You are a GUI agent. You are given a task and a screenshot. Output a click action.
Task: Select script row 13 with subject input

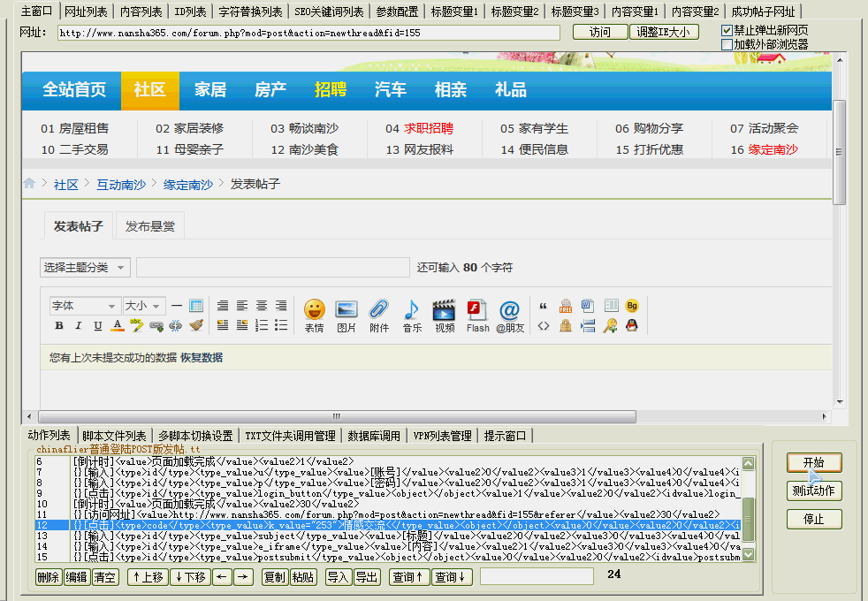tap(387, 536)
